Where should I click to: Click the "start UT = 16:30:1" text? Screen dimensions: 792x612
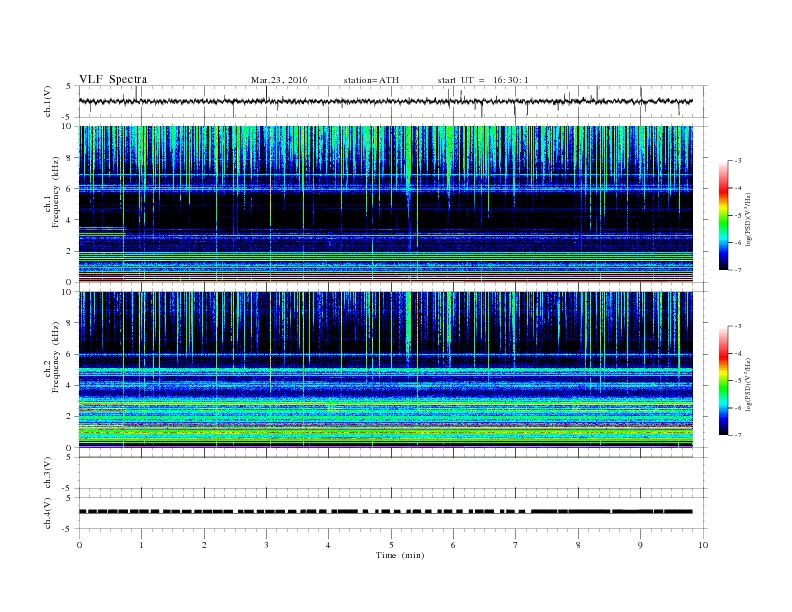(x=483, y=80)
